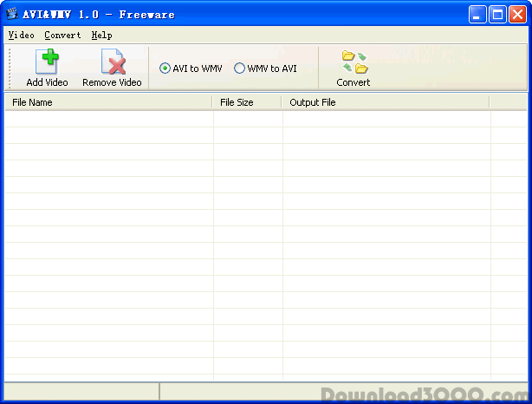
Task: Click the title bar text AVI&WMV 1.0 - Freeware
Action: pyautogui.click(x=99, y=14)
